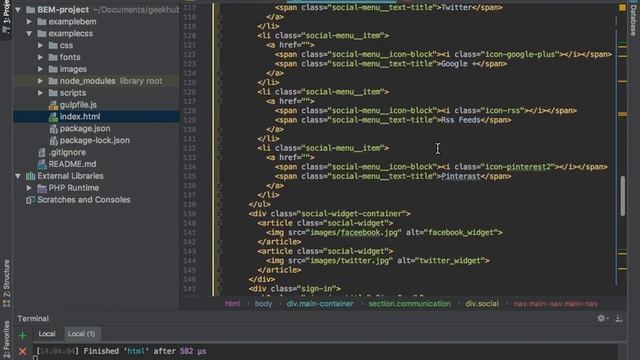Open package-lock.json file
The width and height of the screenshot is (640, 360).
[x=95, y=140]
